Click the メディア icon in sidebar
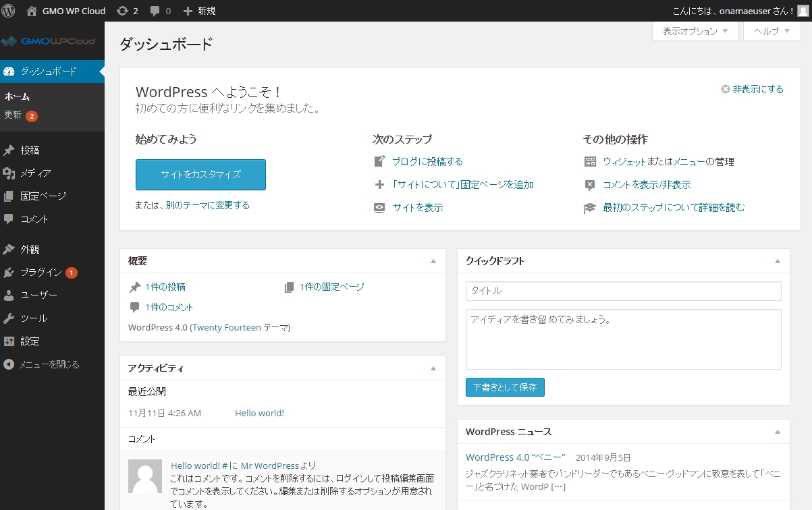The image size is (812, 510). click(9, 173)
